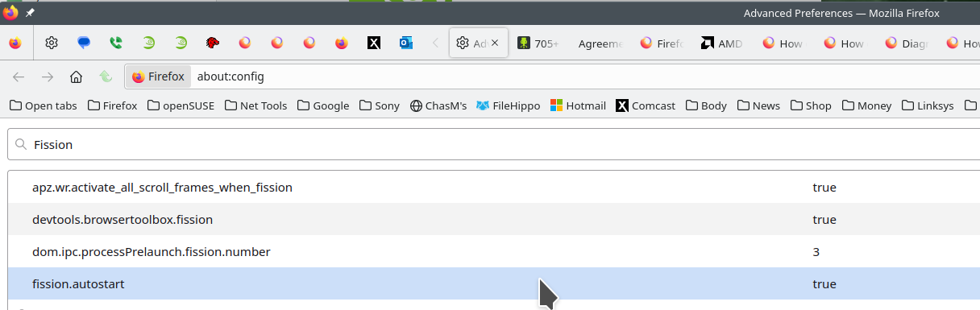Viewport: 980px width, 310px height.
Task: Open the Hotmail bookmark
Action: pyautogui.click(x=578, y=105)
